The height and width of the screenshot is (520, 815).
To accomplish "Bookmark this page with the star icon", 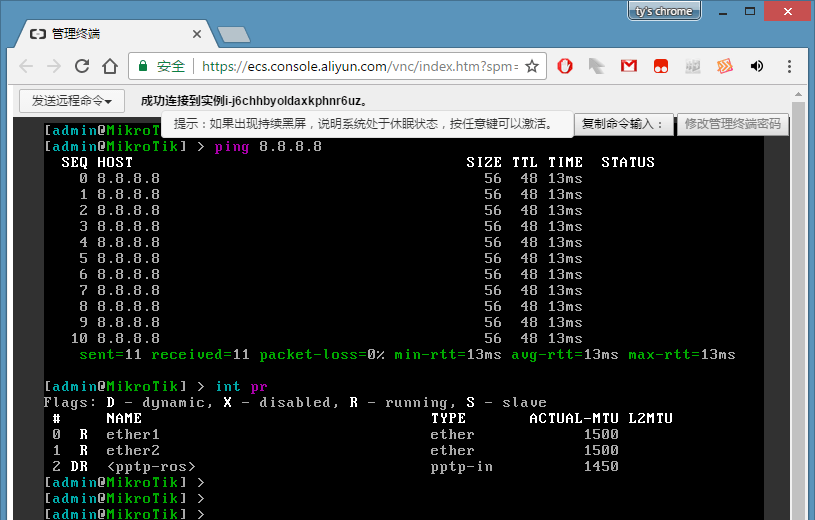I will 532,66.
